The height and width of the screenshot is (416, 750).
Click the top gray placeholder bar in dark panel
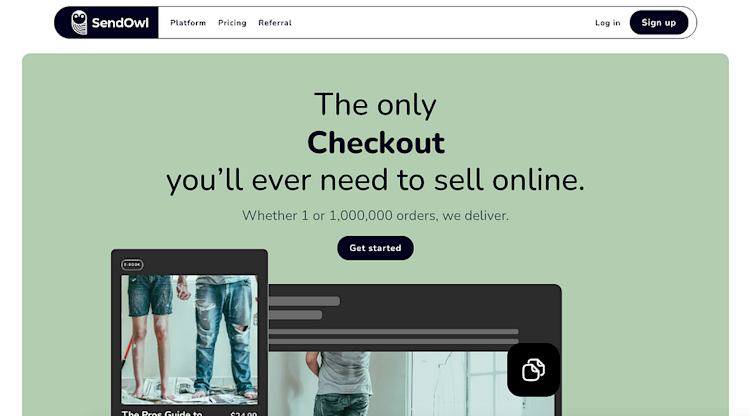tap(304, 301)
